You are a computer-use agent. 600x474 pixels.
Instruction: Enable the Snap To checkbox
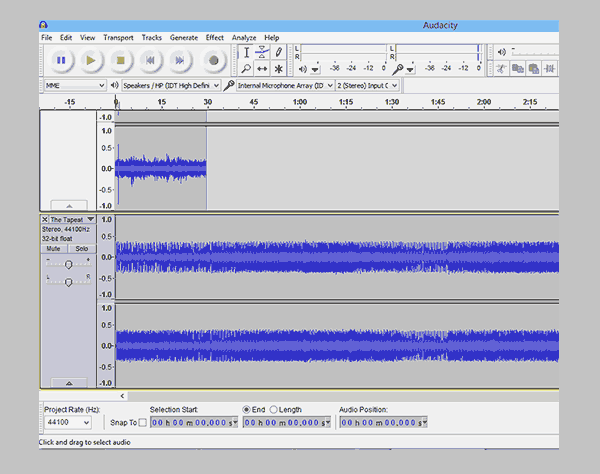[x=142, y=423]
